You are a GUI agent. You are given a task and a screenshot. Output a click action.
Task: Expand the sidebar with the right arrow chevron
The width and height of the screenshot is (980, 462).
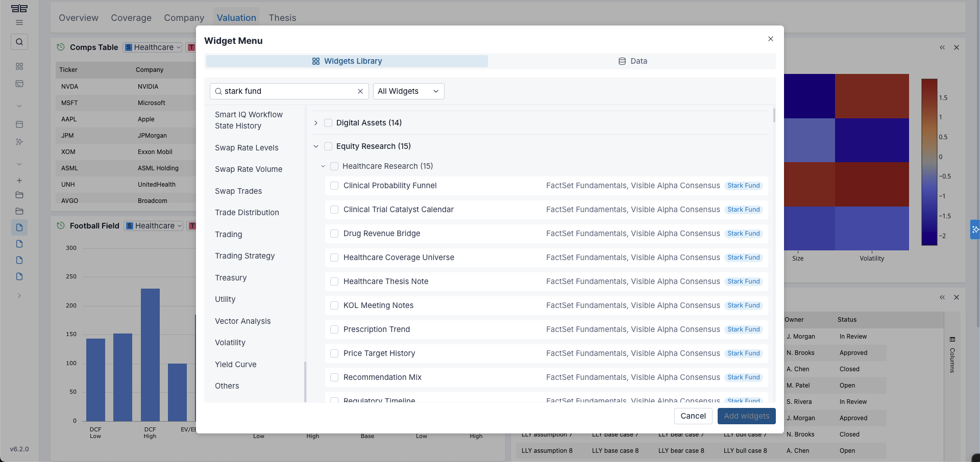19,296
